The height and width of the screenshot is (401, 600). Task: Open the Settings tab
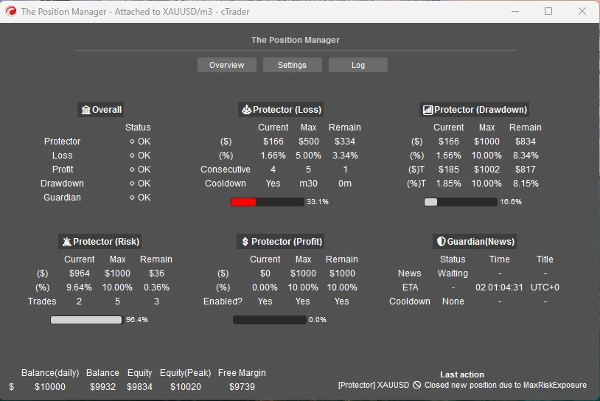point(292,65)
